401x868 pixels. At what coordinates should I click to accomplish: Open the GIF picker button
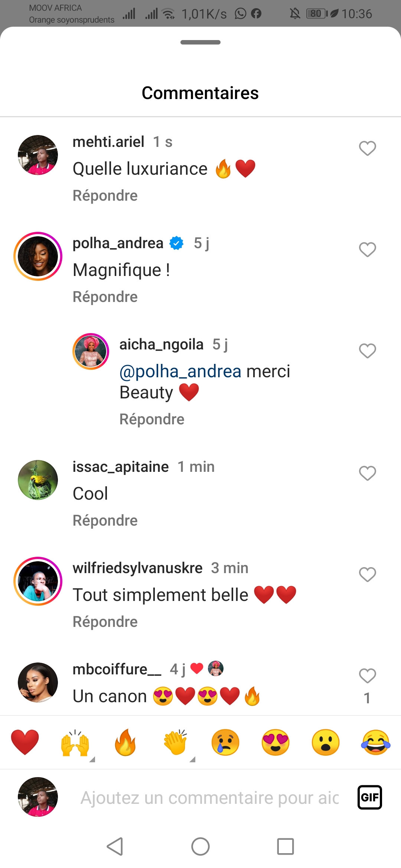point(369,797)
